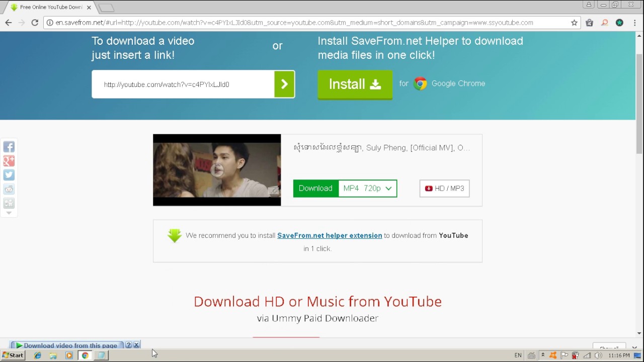Open the Windows Start menu
Screen dimensions: 644x362
tap(13, 355)
